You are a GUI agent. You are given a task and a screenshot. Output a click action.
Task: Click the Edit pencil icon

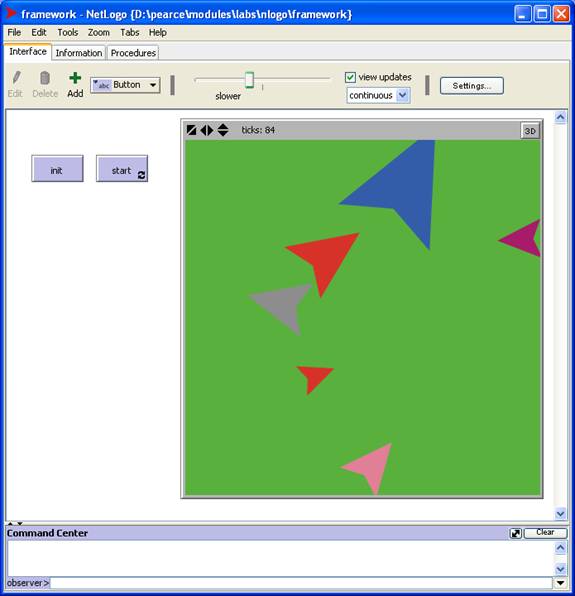coord(16,78)
